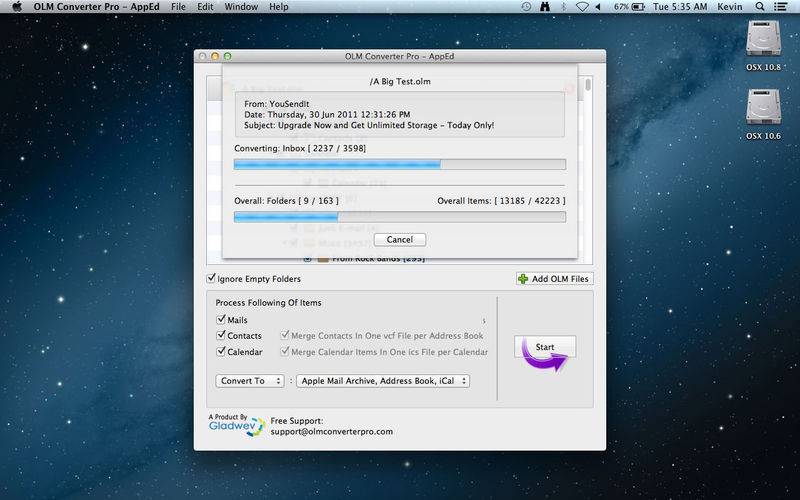800x500 pixels.
Task: Toggle Ignore Empty Folders checkbox
Action: pyautogui.click(x=211, y=278)
